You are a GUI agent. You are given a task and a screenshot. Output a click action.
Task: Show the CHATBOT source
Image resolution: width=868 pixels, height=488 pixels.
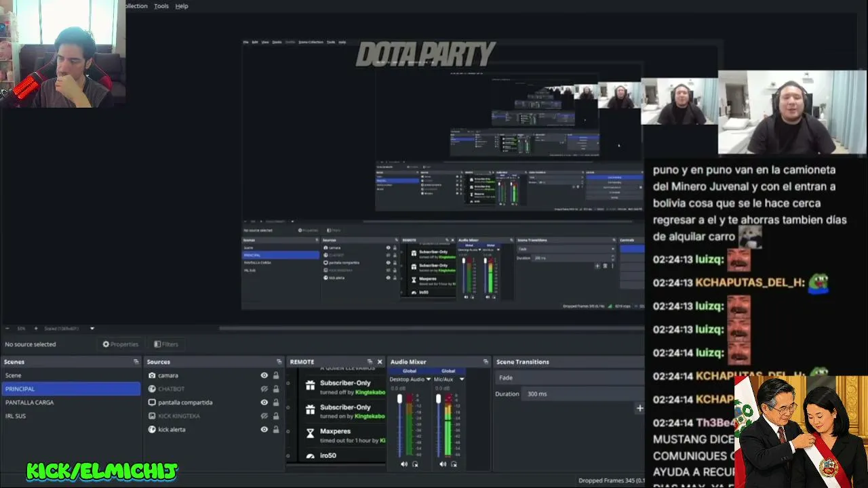click(264, 389)
